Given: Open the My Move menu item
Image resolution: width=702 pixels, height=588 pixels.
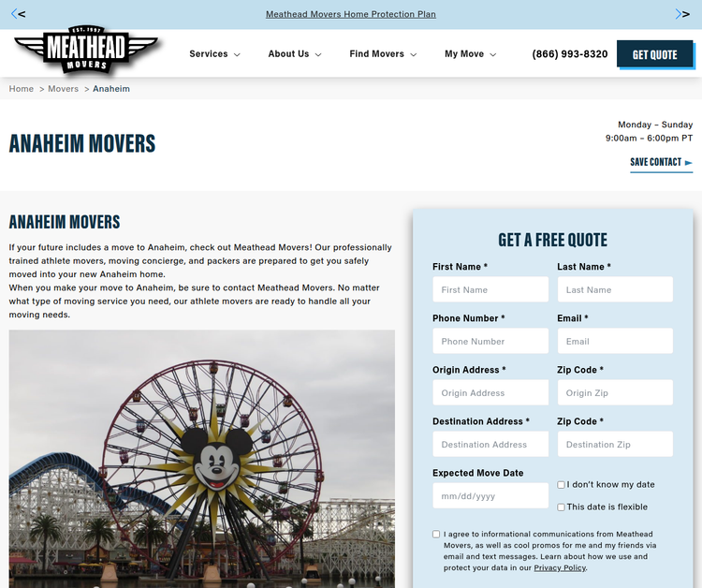Looking at the screenshot, I should 464,53.
